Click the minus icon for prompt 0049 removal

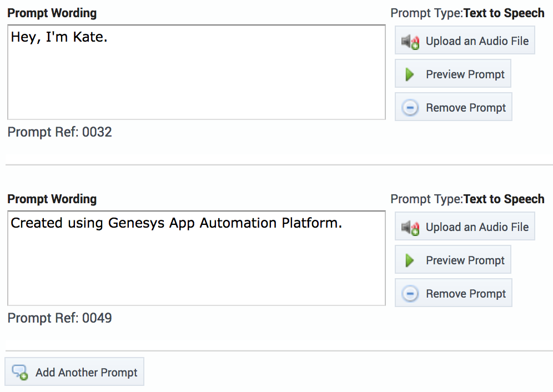pos(410,293)
